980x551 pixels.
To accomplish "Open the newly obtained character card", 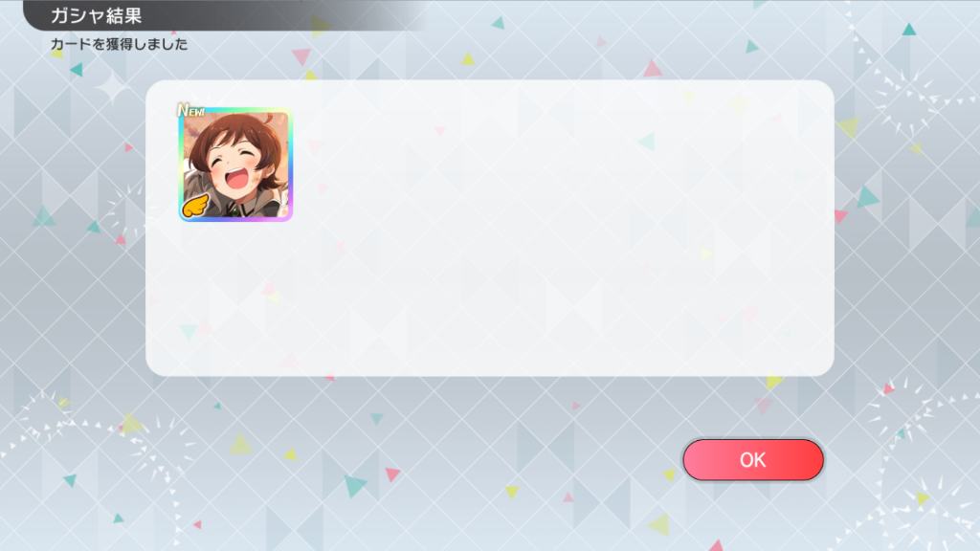I will [x=235, y=165].
